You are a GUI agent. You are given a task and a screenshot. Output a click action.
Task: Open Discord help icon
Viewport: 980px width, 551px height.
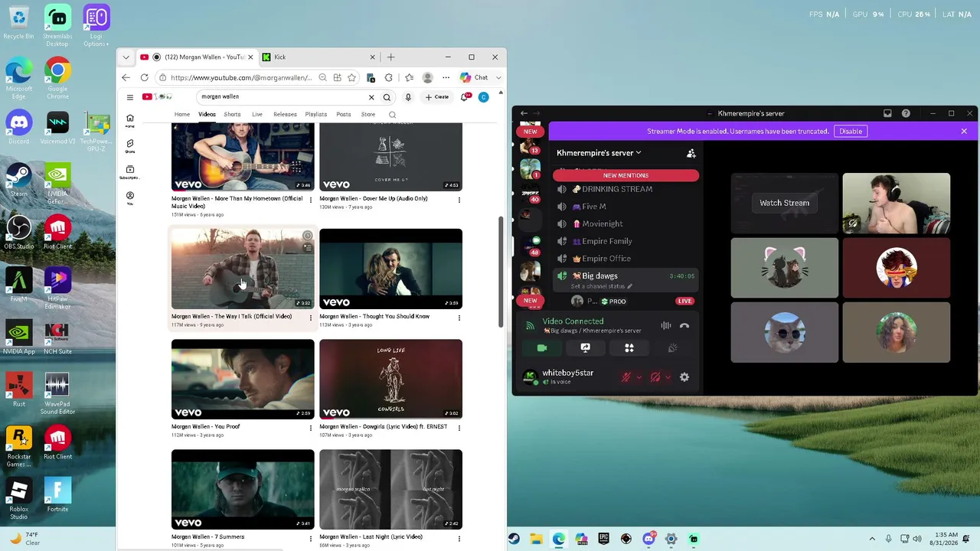tap(906, 113)
